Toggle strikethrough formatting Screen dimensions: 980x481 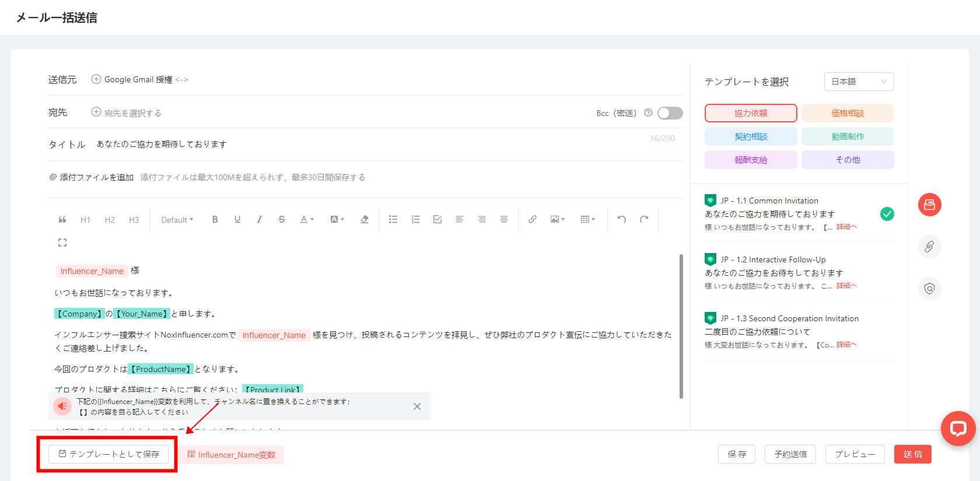[282, 220]
